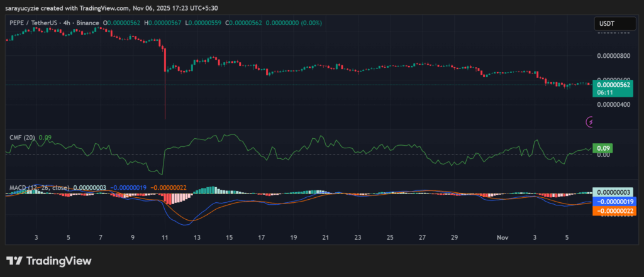The image size is (644, 277).
Task: Click the TradingView wordmark text
Action: click(58, 261)
